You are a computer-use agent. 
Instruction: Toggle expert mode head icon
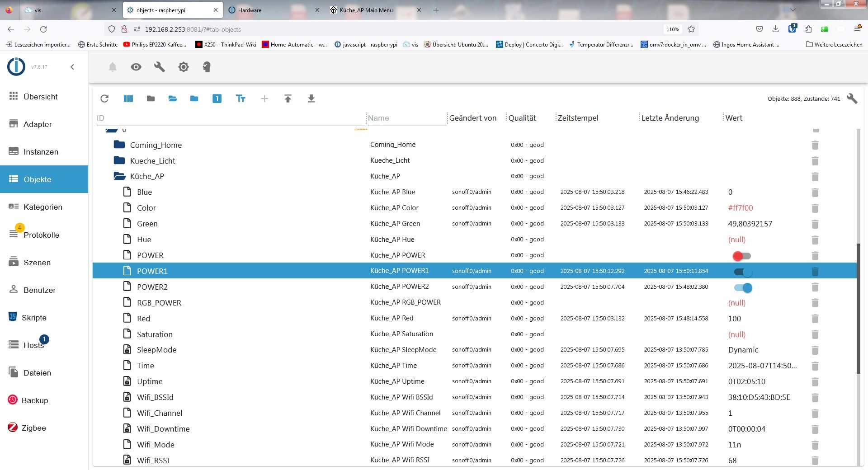coord(207,67)
